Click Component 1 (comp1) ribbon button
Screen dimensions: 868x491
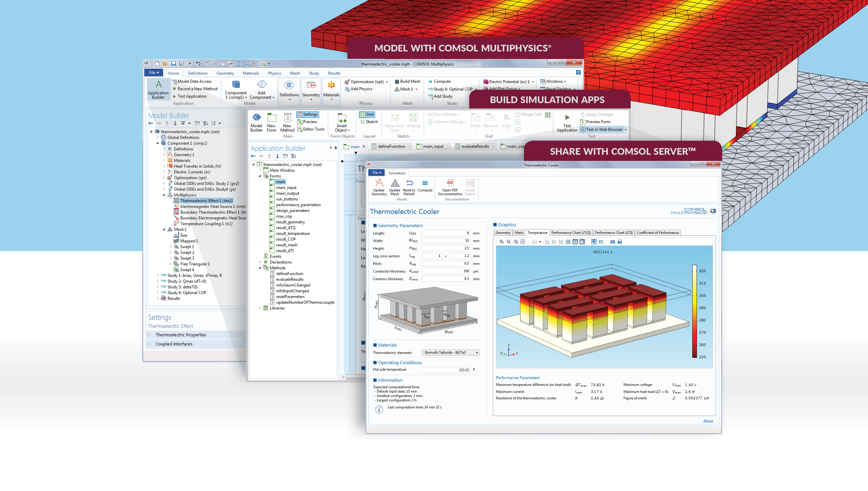coord(236,89)
